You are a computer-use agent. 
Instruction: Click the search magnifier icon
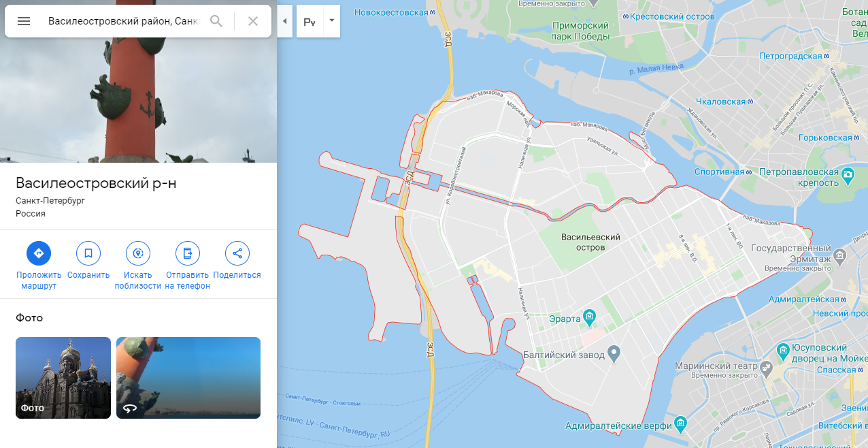216,21
